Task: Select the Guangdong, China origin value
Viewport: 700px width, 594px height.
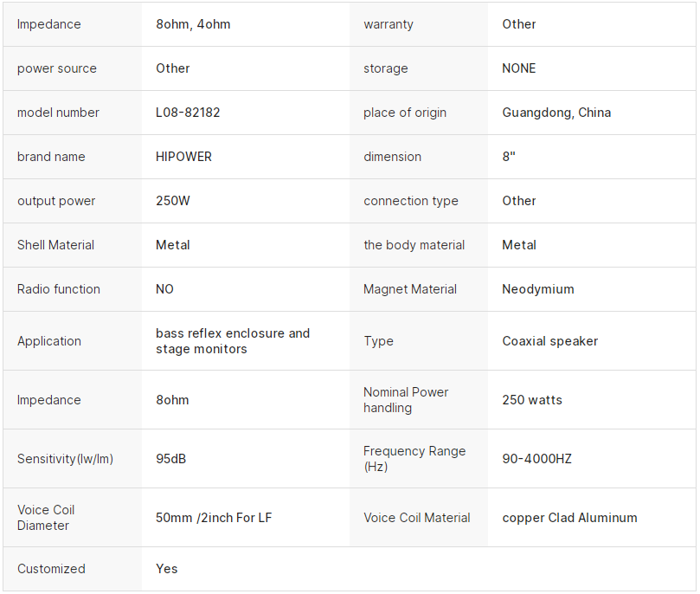Action: pos(556,113)
